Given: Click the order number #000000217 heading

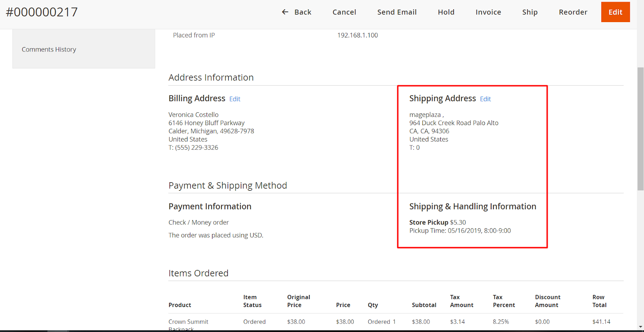Looking at the screenshot, I should coord(42,12).
